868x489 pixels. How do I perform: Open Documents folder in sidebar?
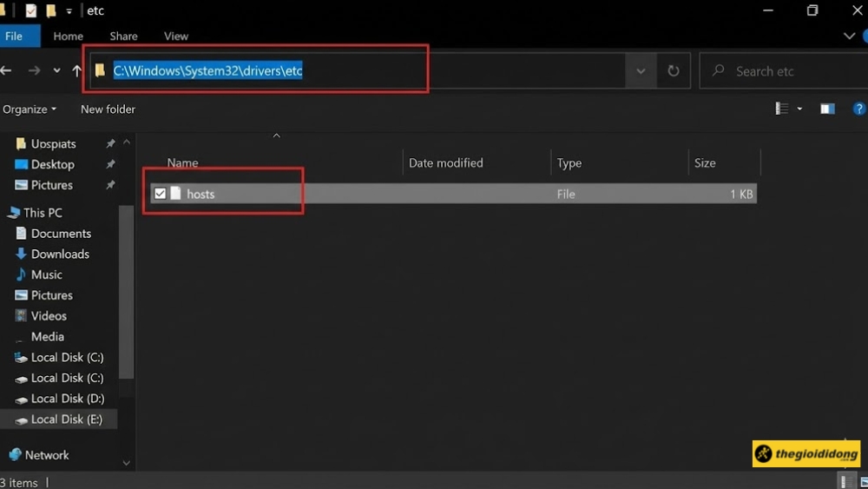pos(61,234)
